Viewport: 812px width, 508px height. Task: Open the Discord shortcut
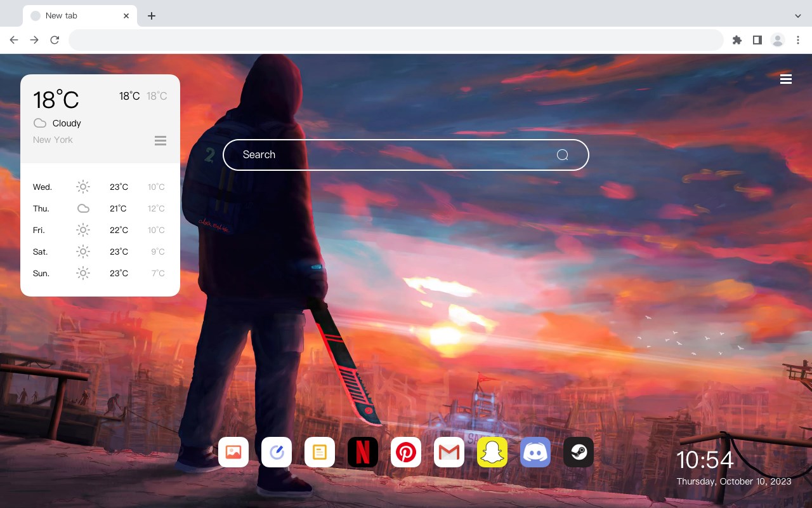point(535,452)
